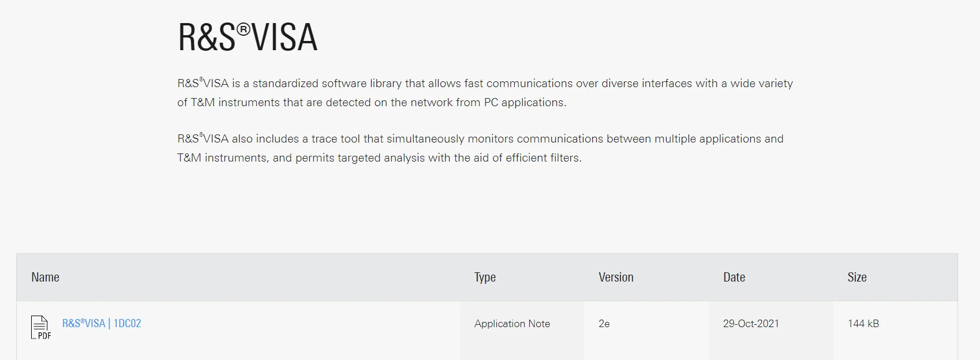Click the registered symbol in the heading
The width and height of the screenshot is (980, 360).
244,29
